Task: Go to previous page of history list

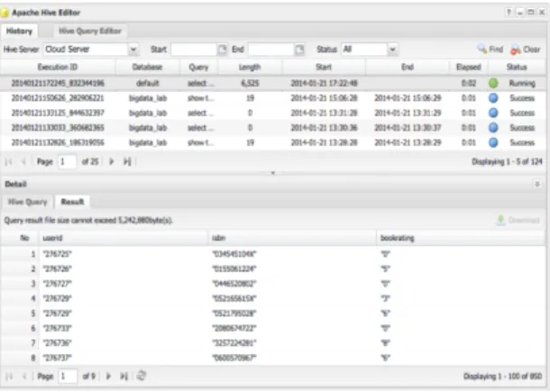Action: point(23,161)
